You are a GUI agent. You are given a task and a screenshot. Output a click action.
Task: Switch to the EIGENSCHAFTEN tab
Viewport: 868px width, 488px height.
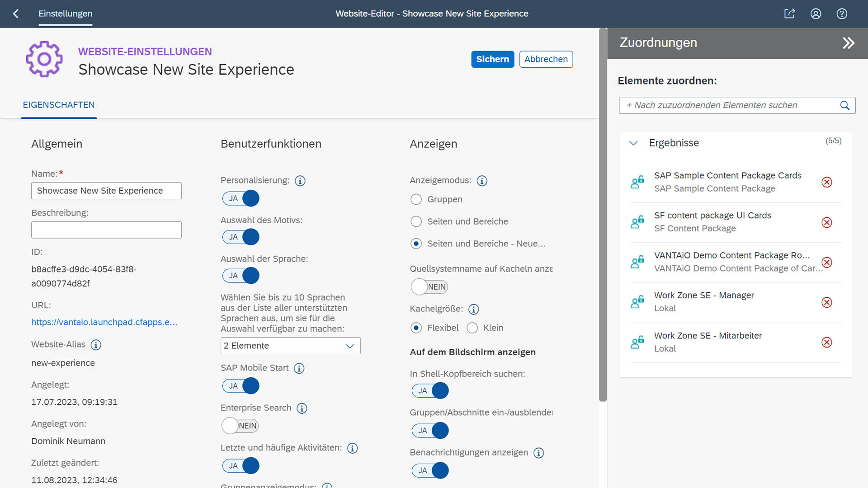click(x=58, y=105)
